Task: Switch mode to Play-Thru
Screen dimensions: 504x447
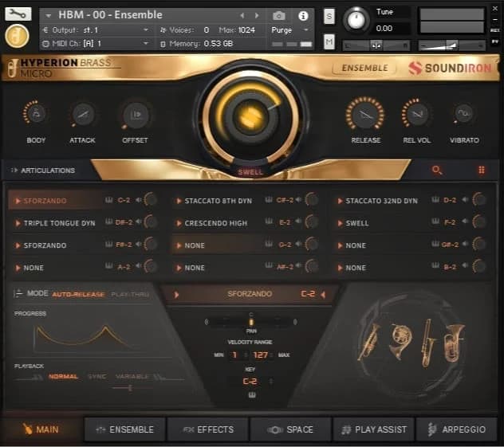Action: point(129,294)
